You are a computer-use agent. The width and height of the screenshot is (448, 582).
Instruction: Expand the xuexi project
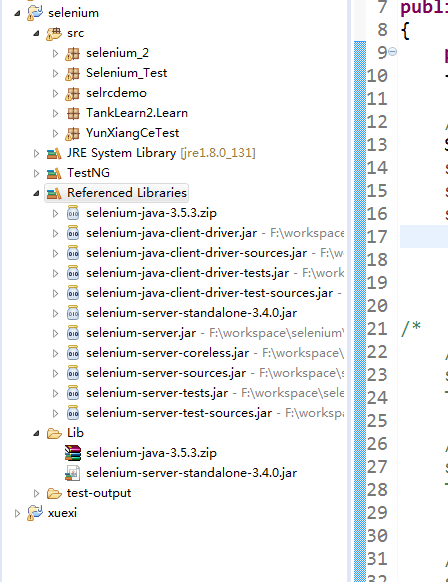[x=17, y=513]
